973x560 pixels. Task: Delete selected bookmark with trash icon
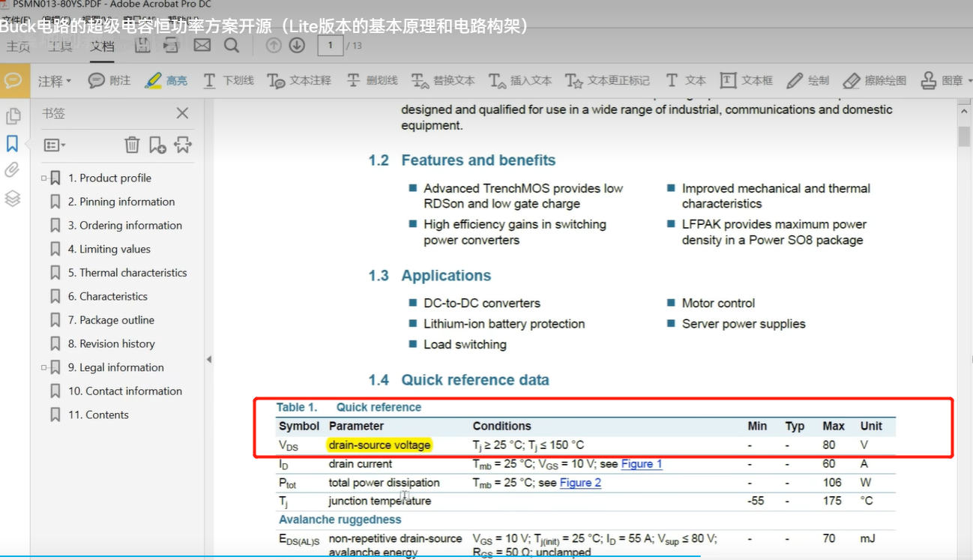[132, 145]
